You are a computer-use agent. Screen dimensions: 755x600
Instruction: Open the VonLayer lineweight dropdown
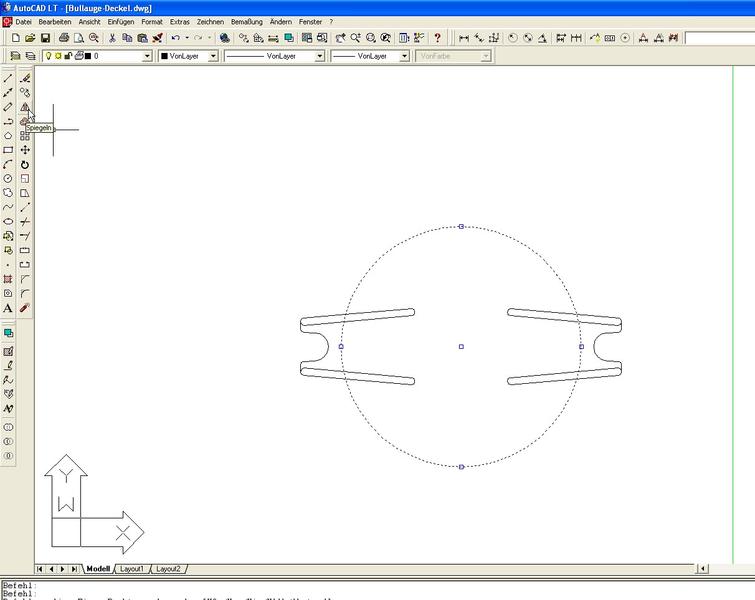(404, 56)
